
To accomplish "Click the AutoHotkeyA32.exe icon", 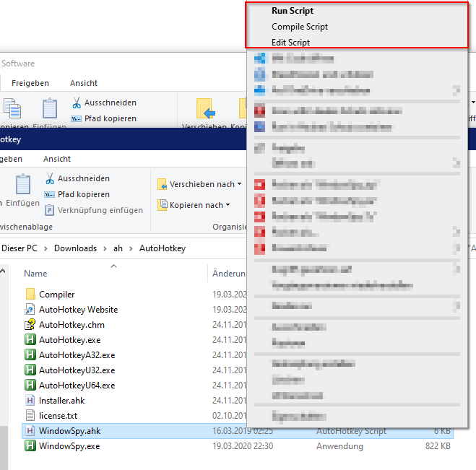I will (30, 354).
